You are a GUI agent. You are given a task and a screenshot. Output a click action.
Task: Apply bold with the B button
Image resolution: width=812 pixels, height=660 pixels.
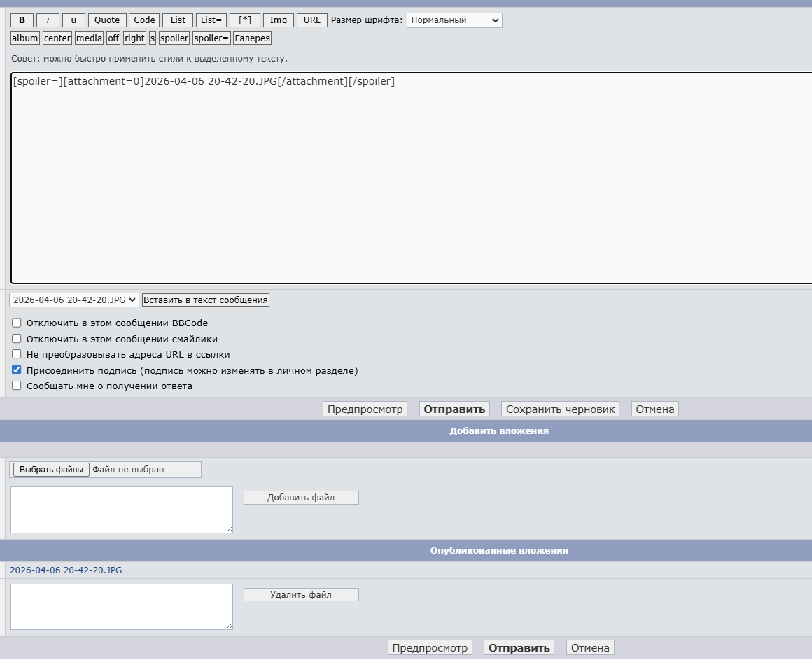22,20
